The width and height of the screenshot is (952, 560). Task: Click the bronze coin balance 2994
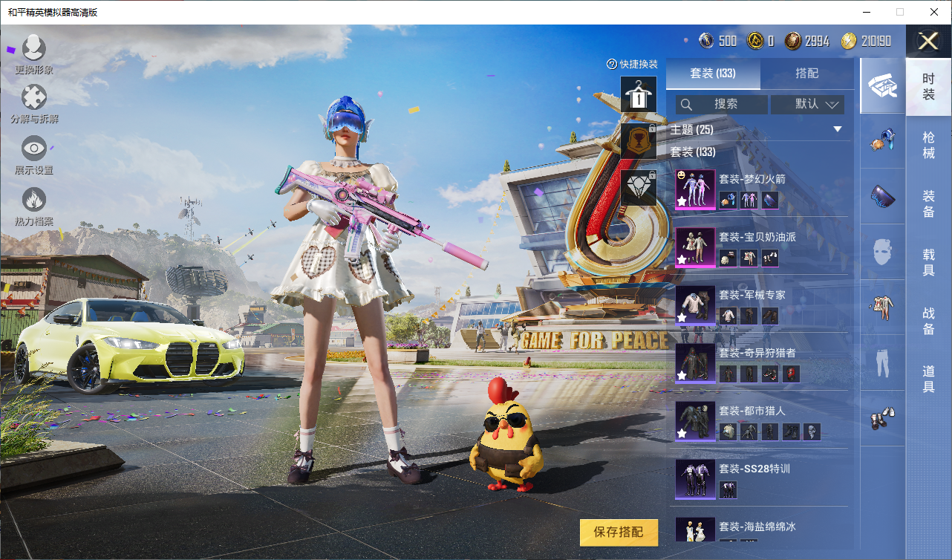pos(807,41)
